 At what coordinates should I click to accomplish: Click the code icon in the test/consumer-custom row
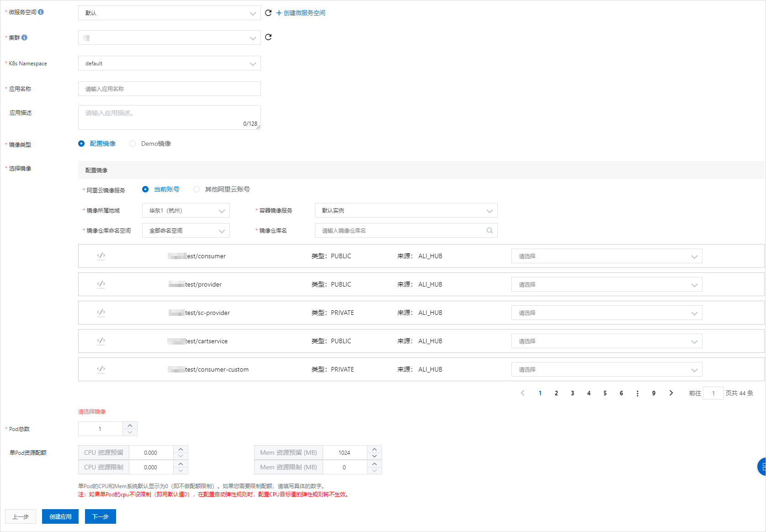(101, 369)
